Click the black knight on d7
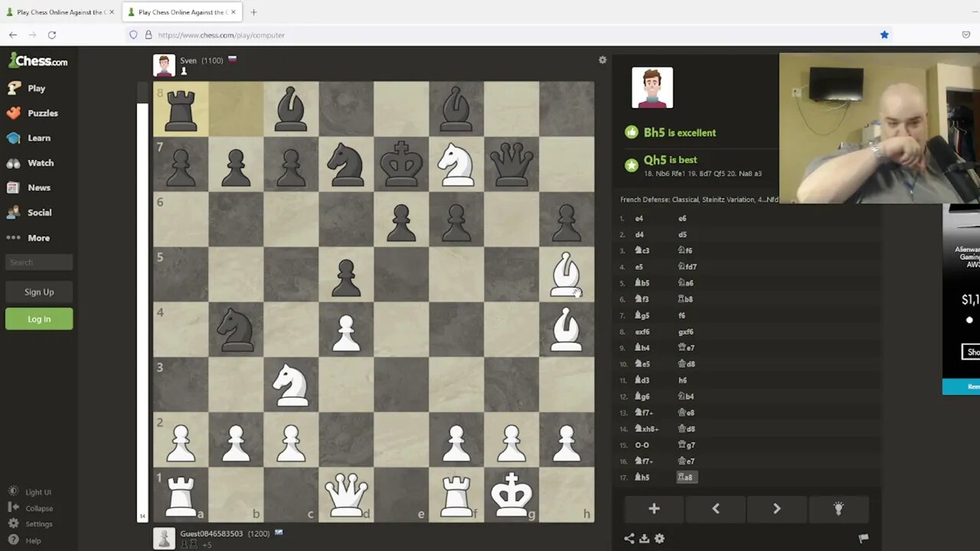 tap(346, 164)
